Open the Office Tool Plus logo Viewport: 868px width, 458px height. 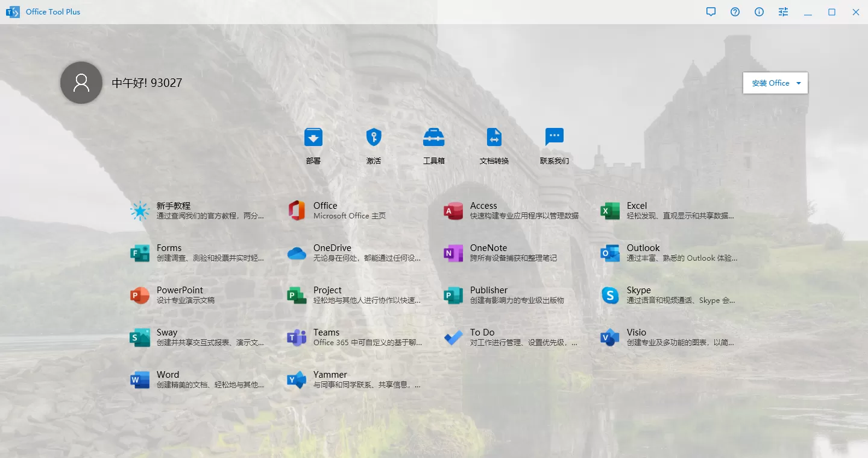[x=13, y=11]
